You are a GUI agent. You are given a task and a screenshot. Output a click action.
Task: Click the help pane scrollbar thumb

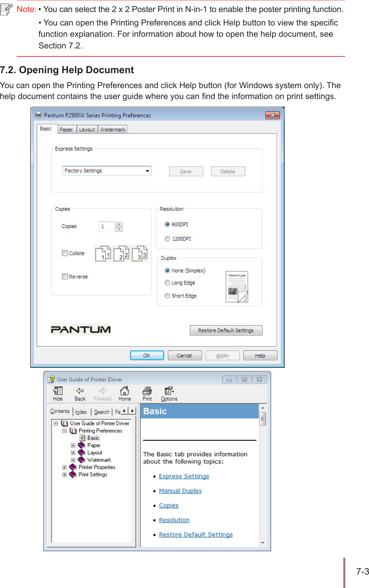[262, 419]
